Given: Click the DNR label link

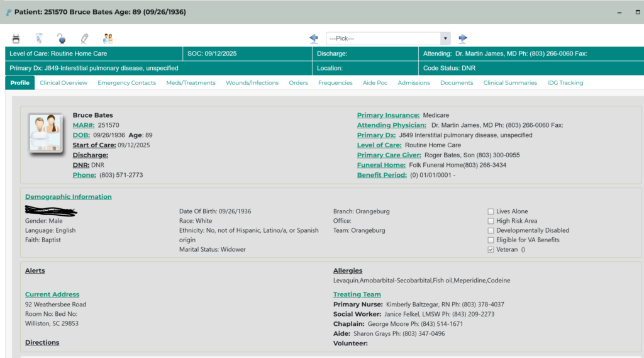Looking at the screenshot, I should point(81,165).
